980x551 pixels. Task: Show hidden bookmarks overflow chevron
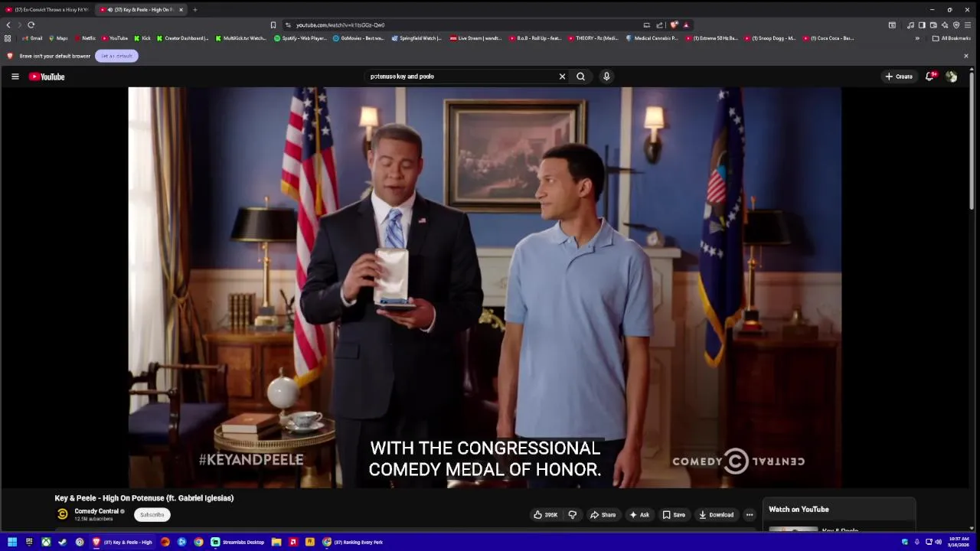click(x=917, y=38)
